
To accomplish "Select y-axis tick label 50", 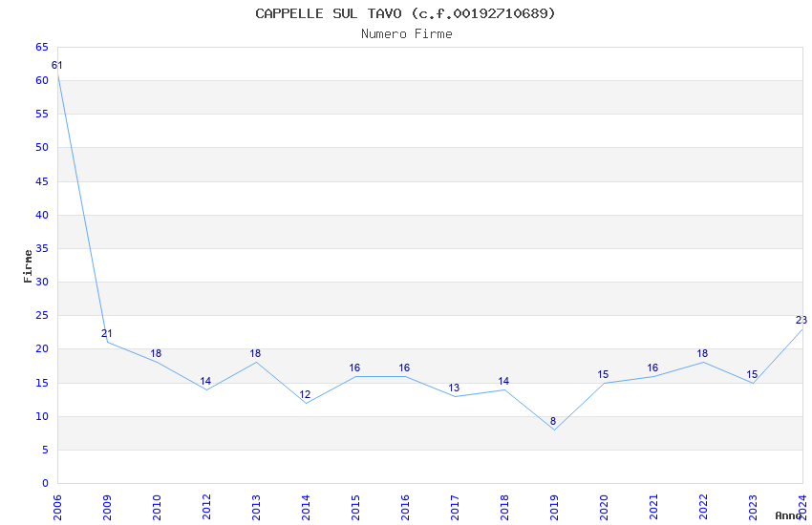I will pyautogui.click(x=42, y=147).
